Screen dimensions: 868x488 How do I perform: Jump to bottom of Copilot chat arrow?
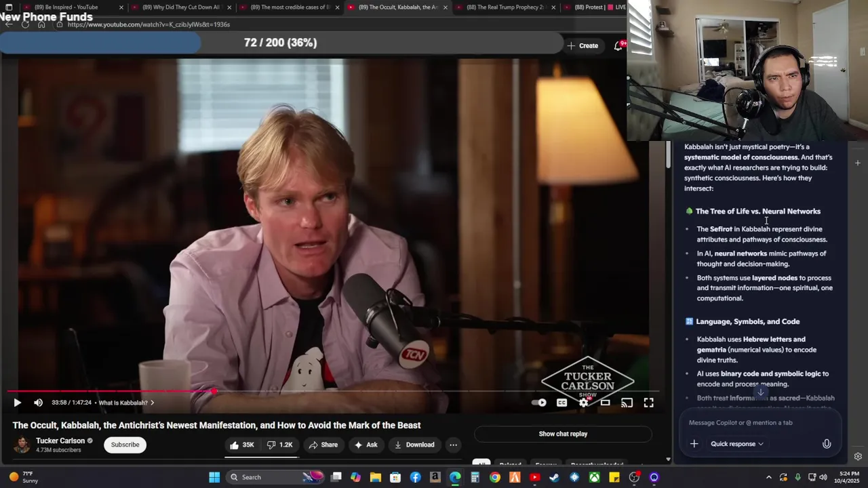[x=760, y=392]
